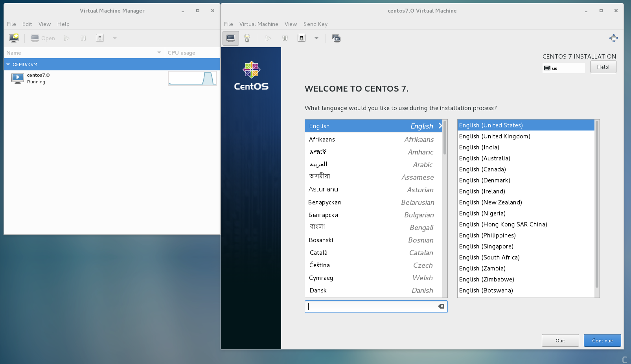Expand the shutdown options arrow in Manager toolbar
The height and width of the screenshot is (364, 631).
pos(115,38)
